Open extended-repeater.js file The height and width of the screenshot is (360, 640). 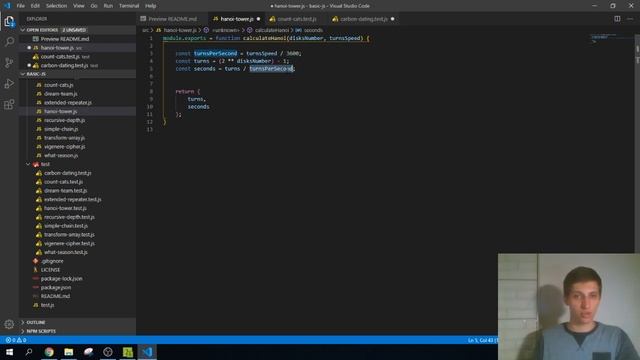point(67,102)
